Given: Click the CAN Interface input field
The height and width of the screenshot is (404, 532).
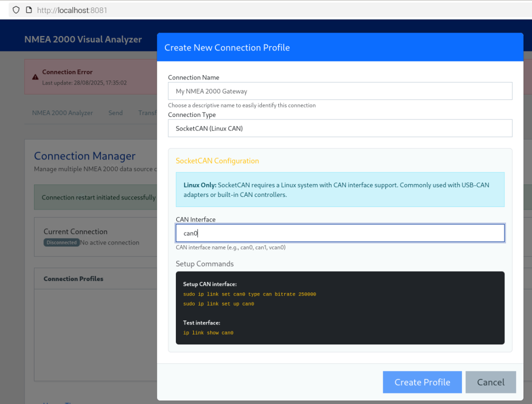Looking at the screenshot, I should (x=340, y=233).
